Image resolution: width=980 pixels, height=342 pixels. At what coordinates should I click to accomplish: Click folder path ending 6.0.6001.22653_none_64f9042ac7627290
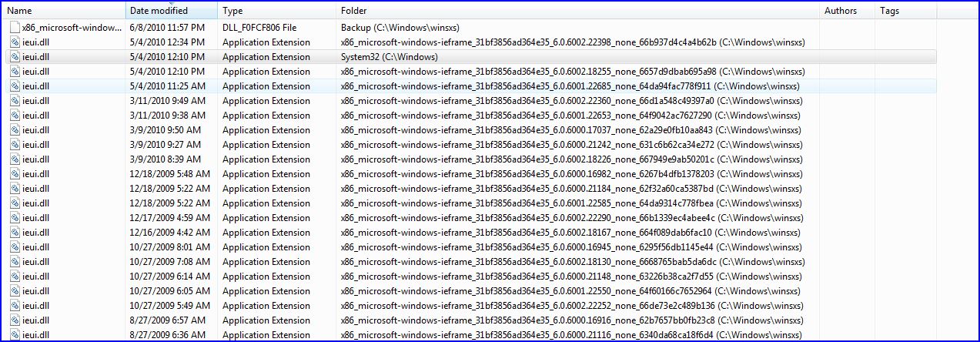(x=570, y=116)
